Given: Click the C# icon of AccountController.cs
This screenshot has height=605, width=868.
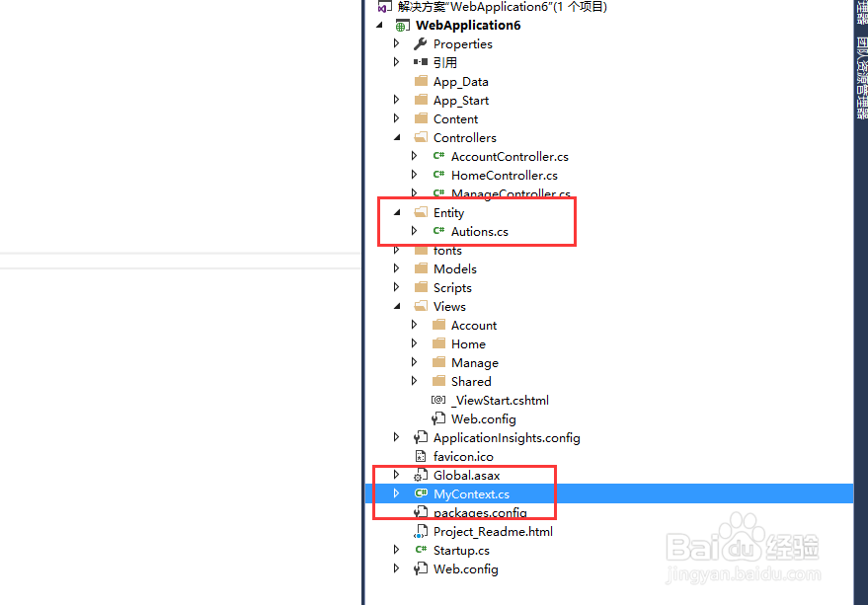Looking at the screenshot, I should pyautogui.click(x=438, y=156).
